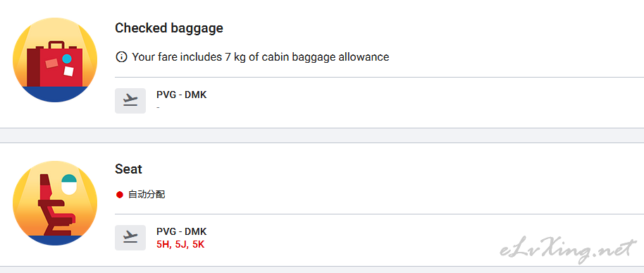Select PVG - DMK route in baggage section
Image resolution: width=644 pixels, height=273 pixels.
click(182, 95)
